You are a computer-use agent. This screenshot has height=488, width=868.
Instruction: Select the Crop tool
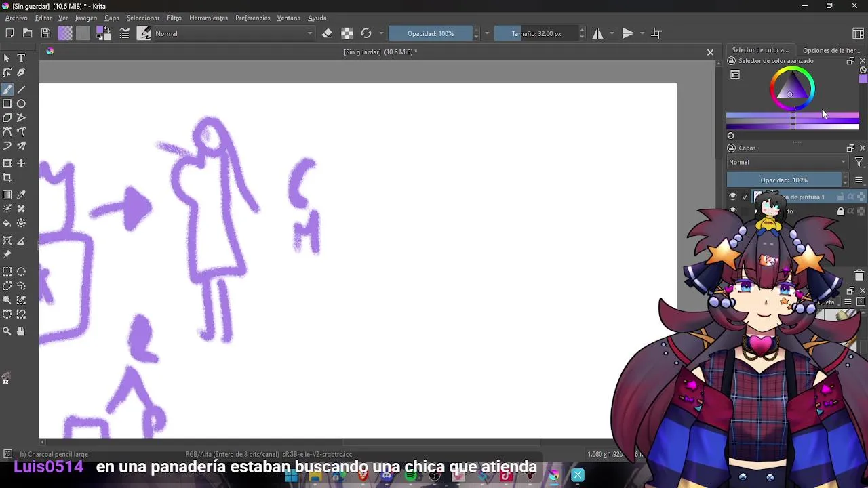[7, 178]
